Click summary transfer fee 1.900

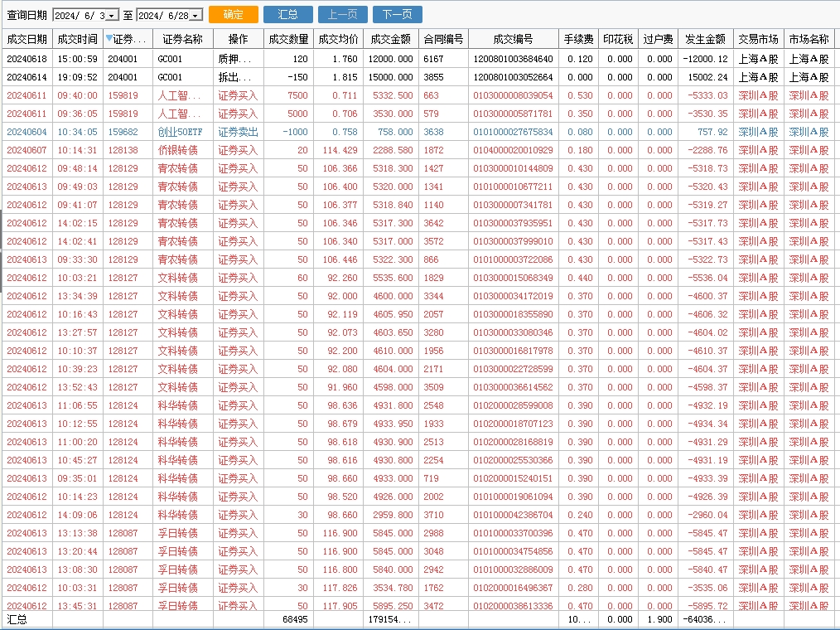[659, 619]
